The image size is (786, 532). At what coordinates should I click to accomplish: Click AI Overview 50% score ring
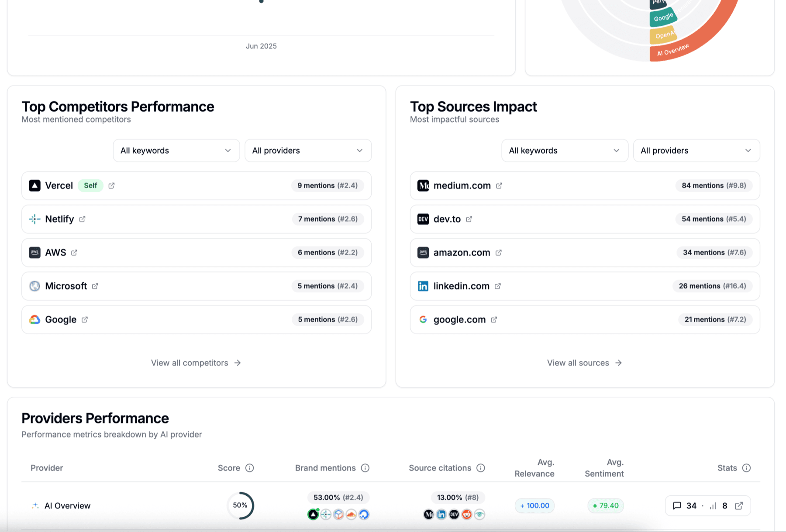coord(240,505)
